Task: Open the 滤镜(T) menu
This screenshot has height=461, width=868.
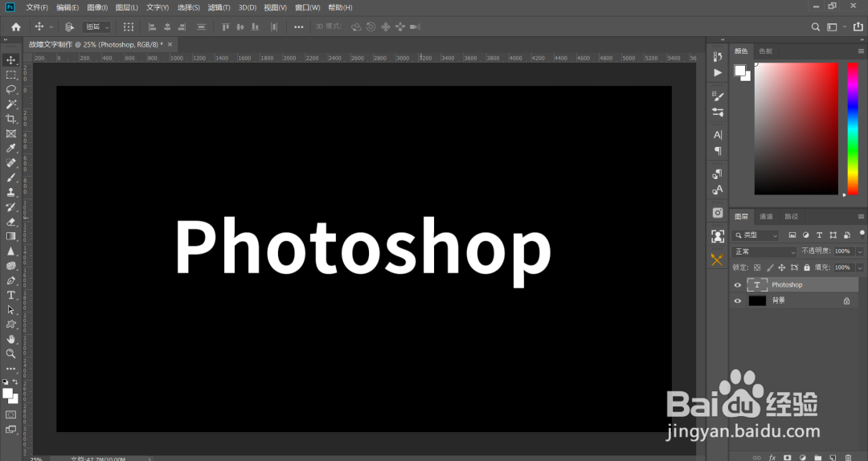Action: pyautogui.click(x=219, y=7)
